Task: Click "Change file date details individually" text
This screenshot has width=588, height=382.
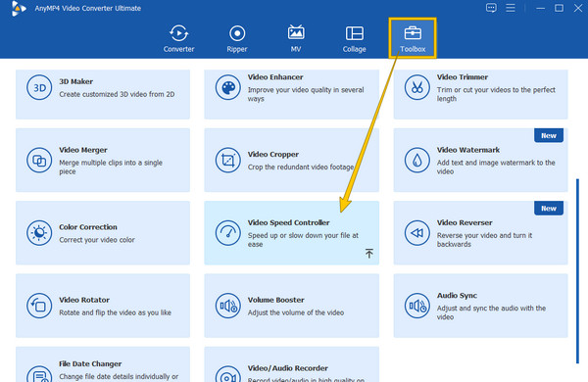Action: click(x=119, y=376)
